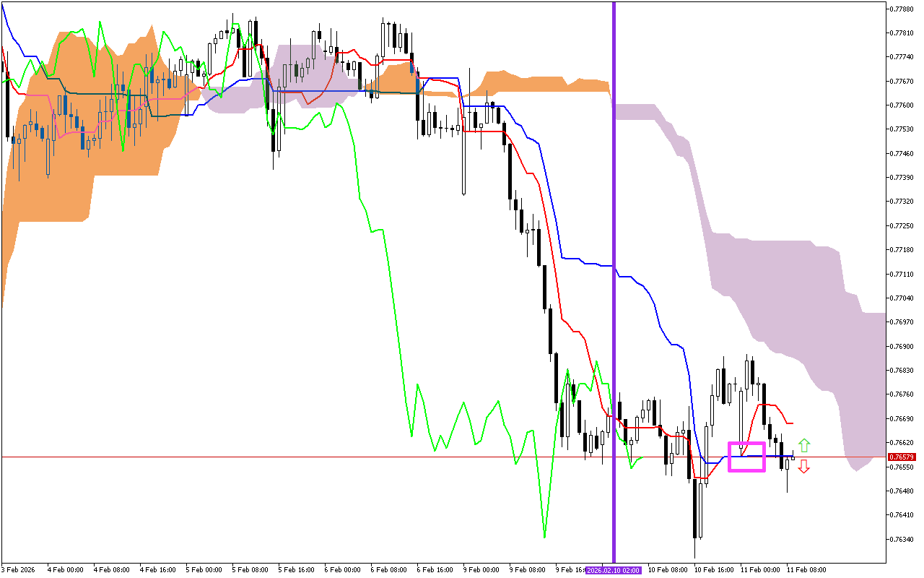The height and width of the screenshot is (578, 924).
Task: Click the 0.76480 price axis label
Action: click(902, 491)
